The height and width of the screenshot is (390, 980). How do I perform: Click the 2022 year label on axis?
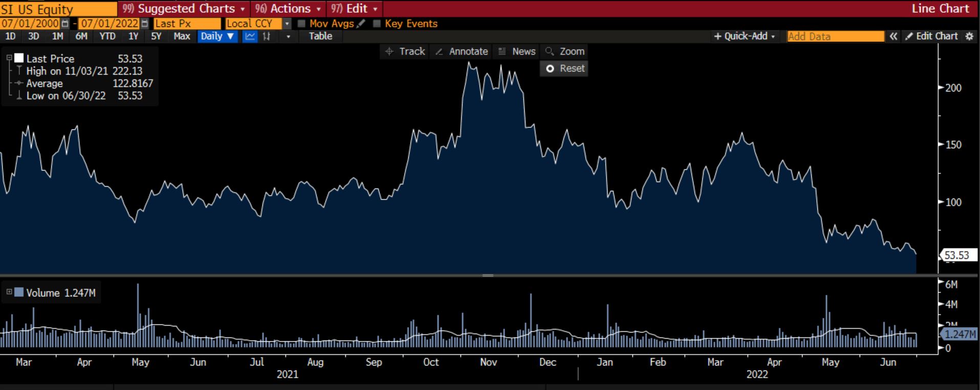click(757, 374)
